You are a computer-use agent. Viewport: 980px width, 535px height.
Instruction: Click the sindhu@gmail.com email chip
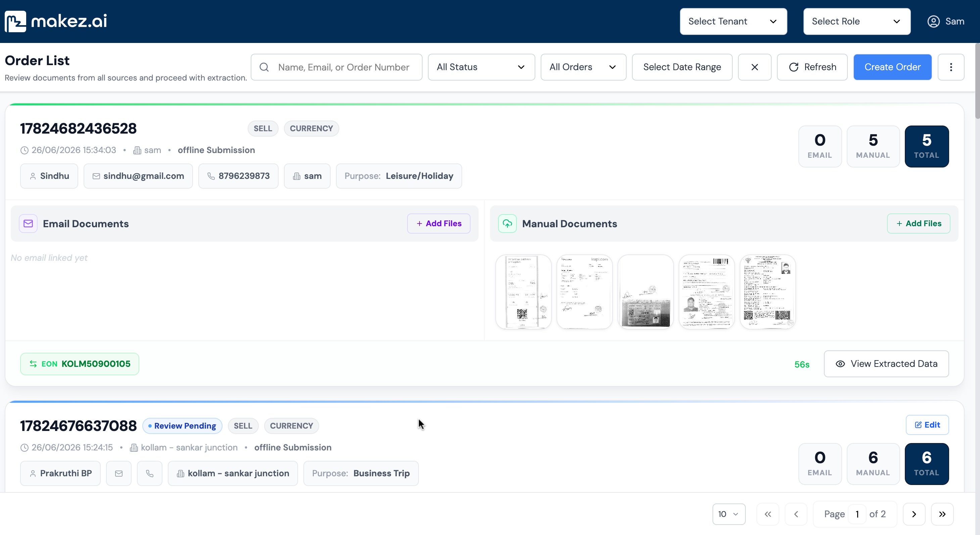[x=138, y=176]
